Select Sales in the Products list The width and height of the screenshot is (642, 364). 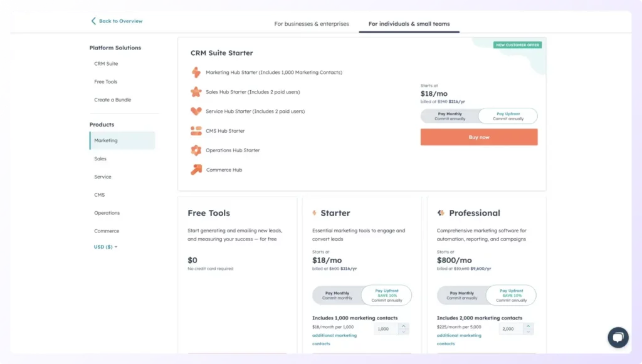point(100,159)
